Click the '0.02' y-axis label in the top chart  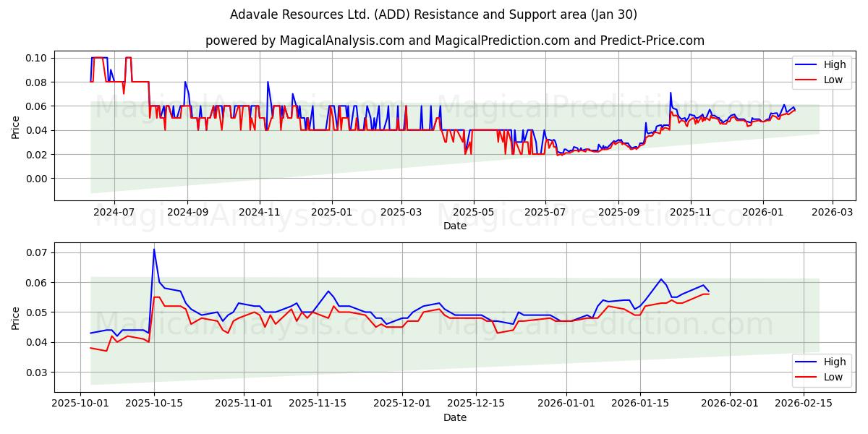37,155
